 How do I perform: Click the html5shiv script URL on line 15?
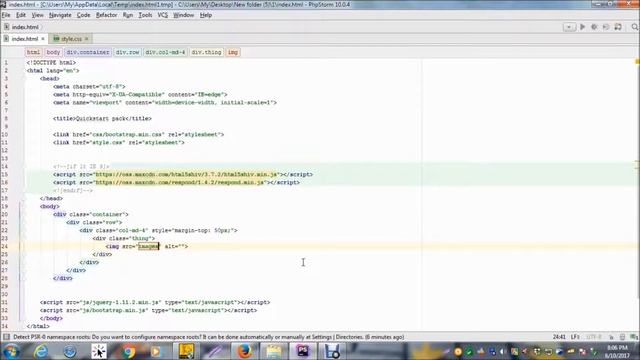click(x=186, y=174)
